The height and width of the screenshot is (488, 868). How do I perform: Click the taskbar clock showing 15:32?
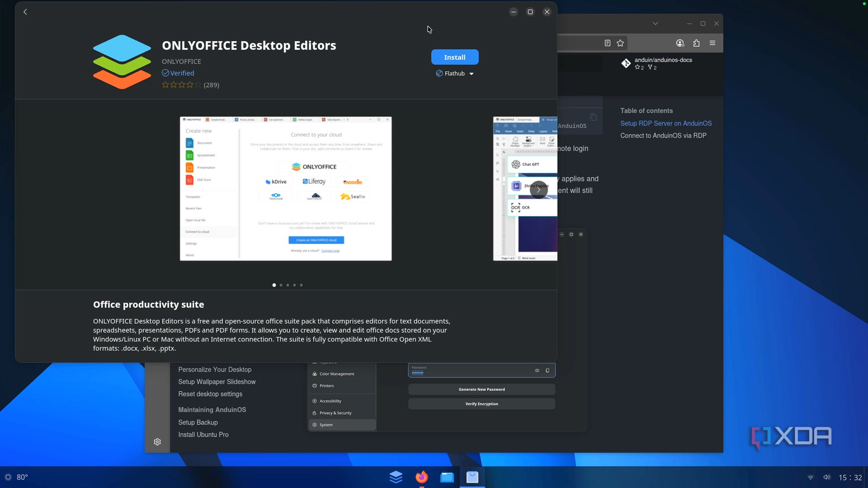click(x=851, y=478)
